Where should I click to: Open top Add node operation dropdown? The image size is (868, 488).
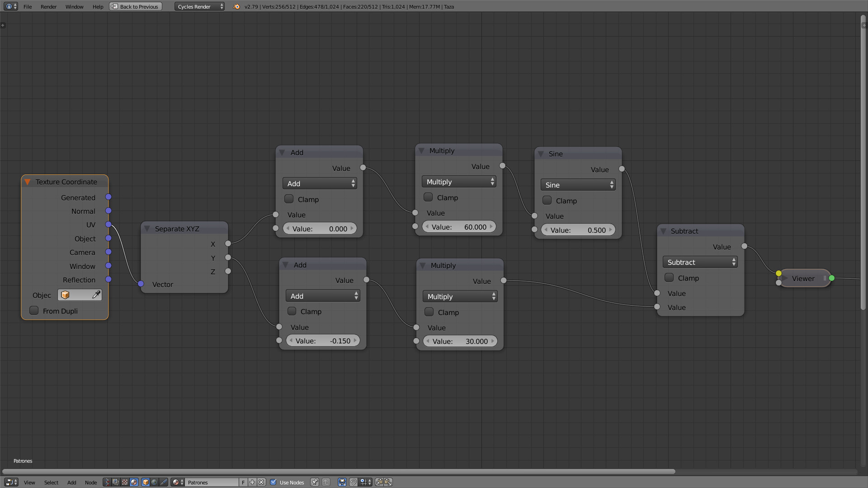click(x=320, y=183)
